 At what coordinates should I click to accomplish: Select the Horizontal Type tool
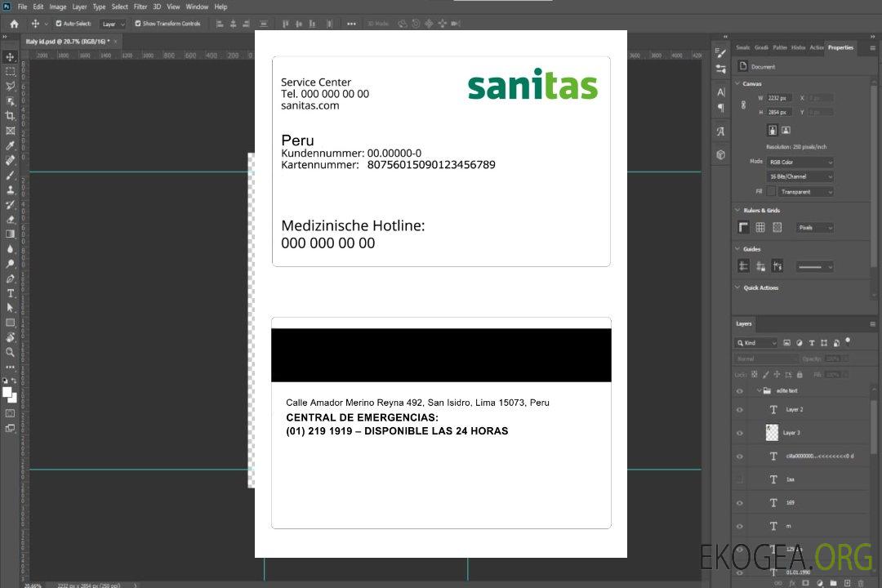tap(10, 293)
